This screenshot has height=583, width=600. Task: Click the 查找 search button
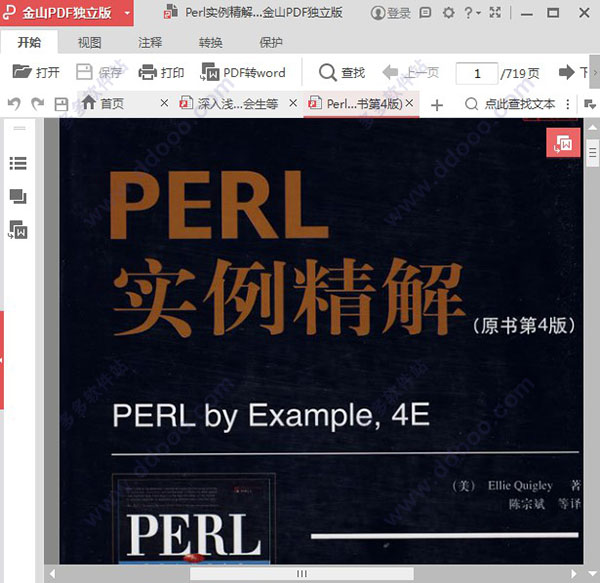[x=342, y=72]
